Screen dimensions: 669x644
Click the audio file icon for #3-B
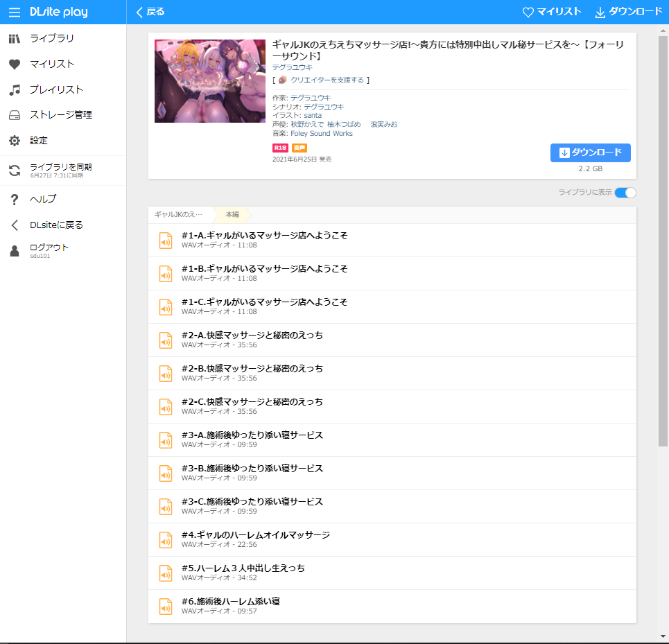pos(166,473)
